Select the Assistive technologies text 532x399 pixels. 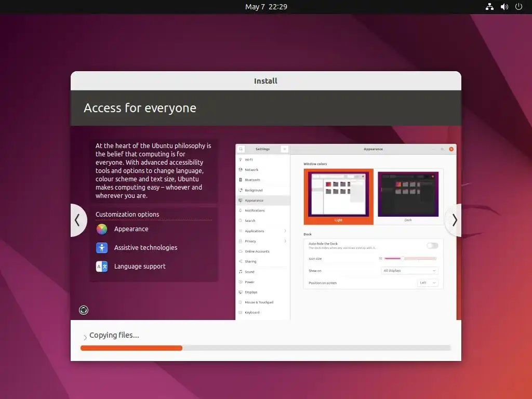[x=145, y=248]
